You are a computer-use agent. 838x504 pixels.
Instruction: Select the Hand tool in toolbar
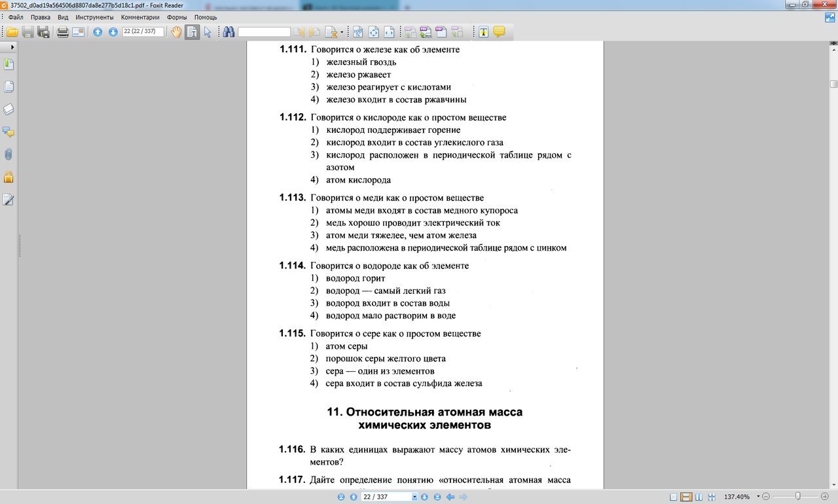(x=176, y=32)
